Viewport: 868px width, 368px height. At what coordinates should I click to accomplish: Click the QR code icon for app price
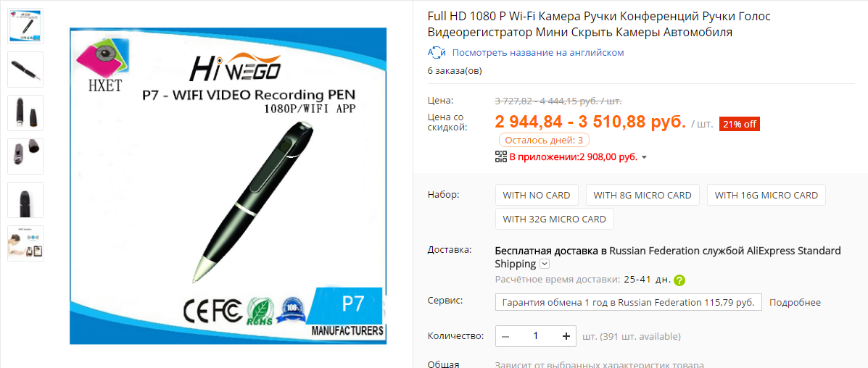pos(501,156)
